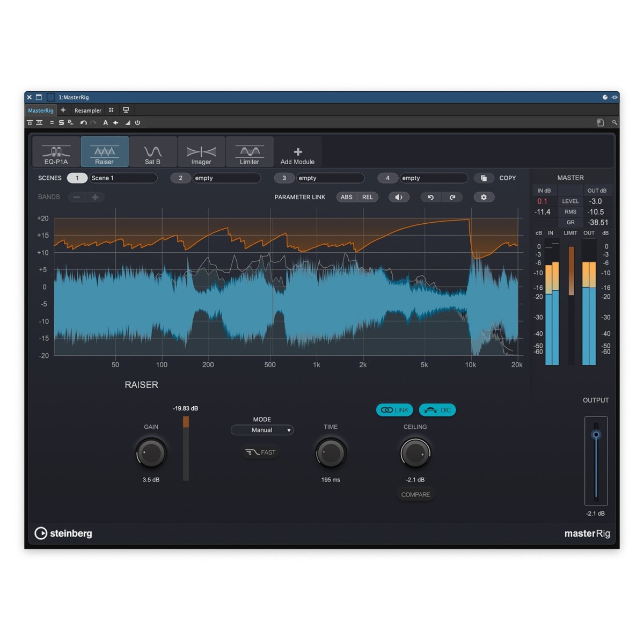Click the COMPARE button
The width and height of the screenshot is (644, 644).
click(415, 495)
